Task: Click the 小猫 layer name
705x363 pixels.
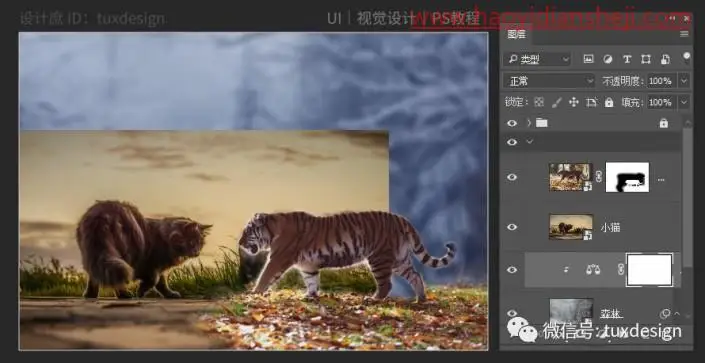Action: pyautogui.click(x=610, y=228)
